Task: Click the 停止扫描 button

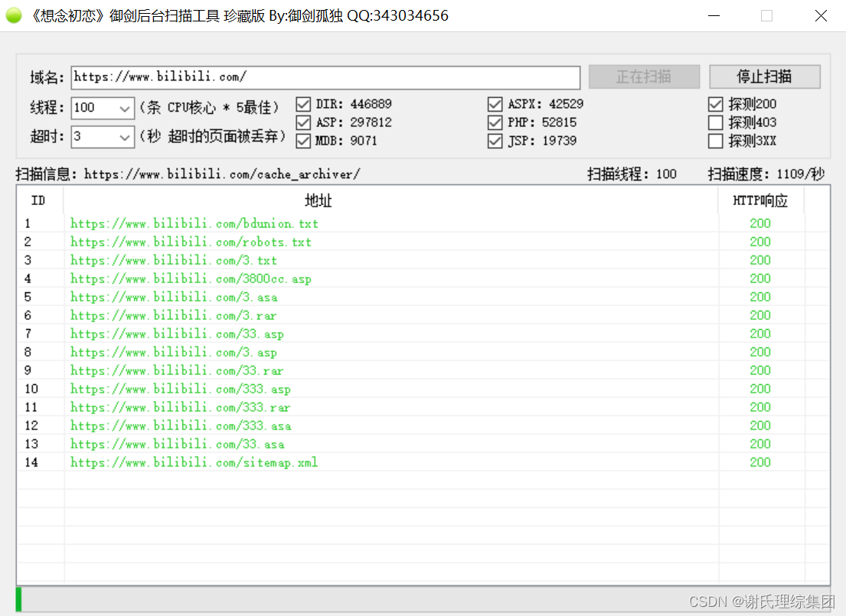Action: pyautogui.click(x=765, y=77)
